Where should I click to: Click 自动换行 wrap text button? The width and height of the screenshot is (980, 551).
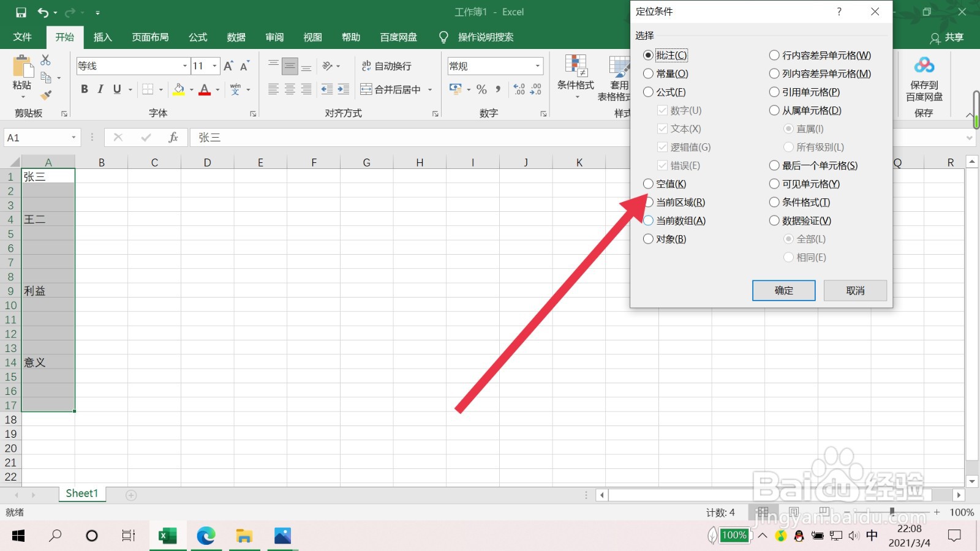click(x=386, y=66)
